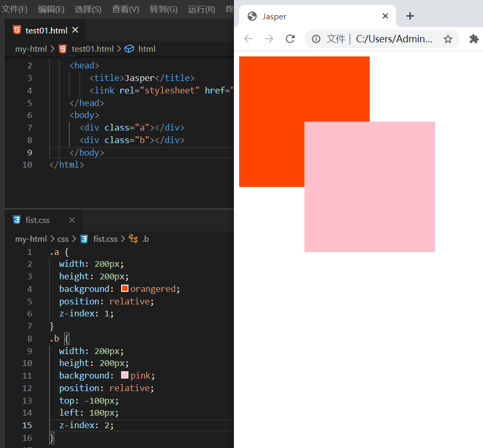Open the 查看(V) menu
The image size is (483, 448).
click(x=125, y=9)
